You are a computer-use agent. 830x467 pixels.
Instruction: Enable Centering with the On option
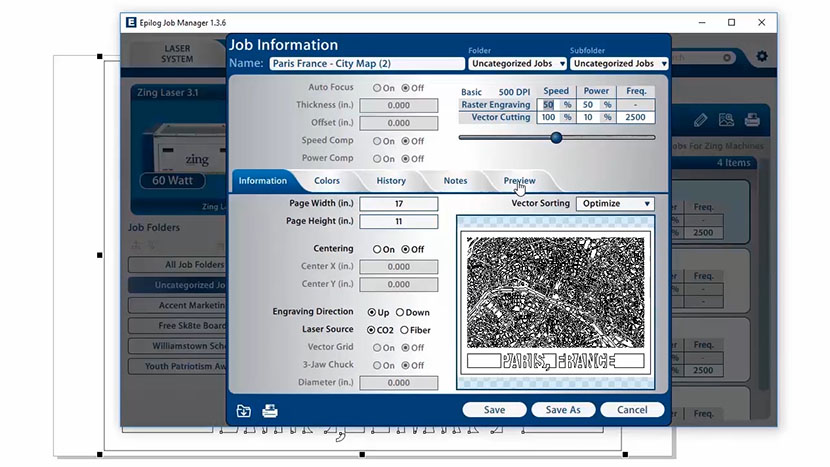[x=377, y=249]
